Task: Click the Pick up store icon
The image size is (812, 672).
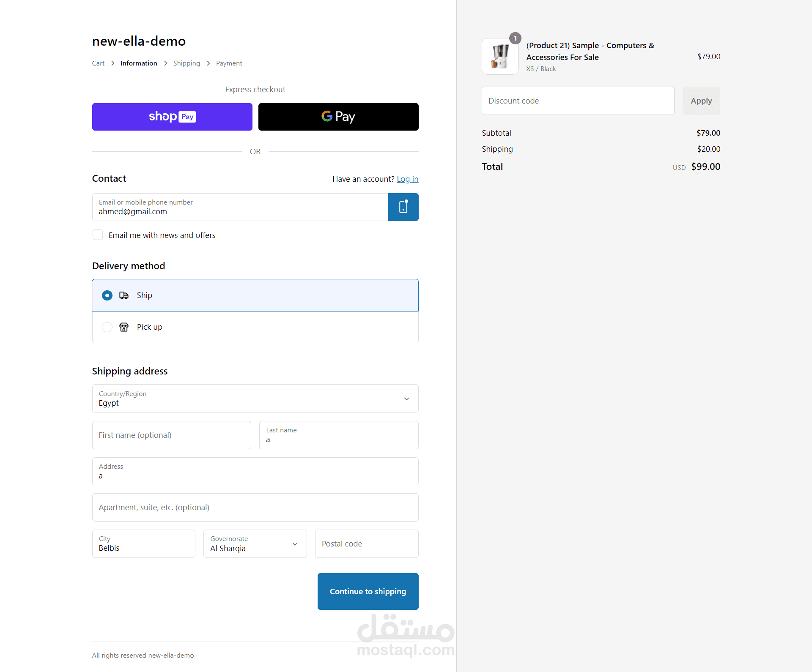Action: [x=124, y=327]
